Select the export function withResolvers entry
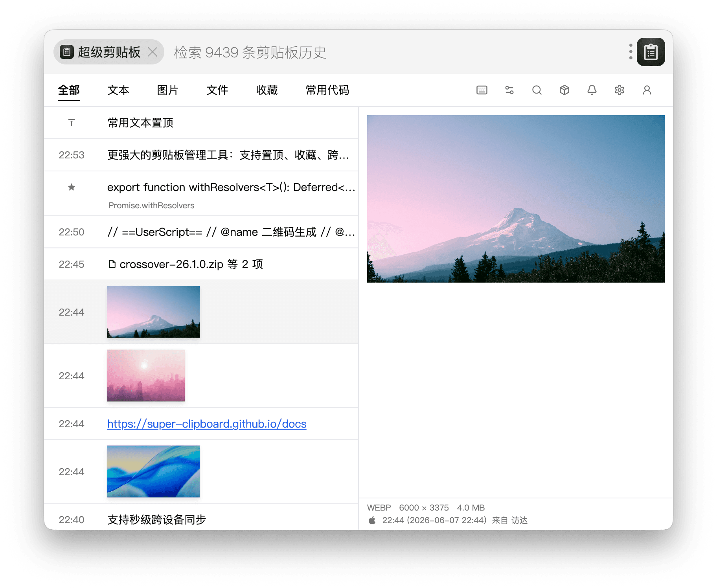This screenshot has width=717, height=588. coord(201,193)
